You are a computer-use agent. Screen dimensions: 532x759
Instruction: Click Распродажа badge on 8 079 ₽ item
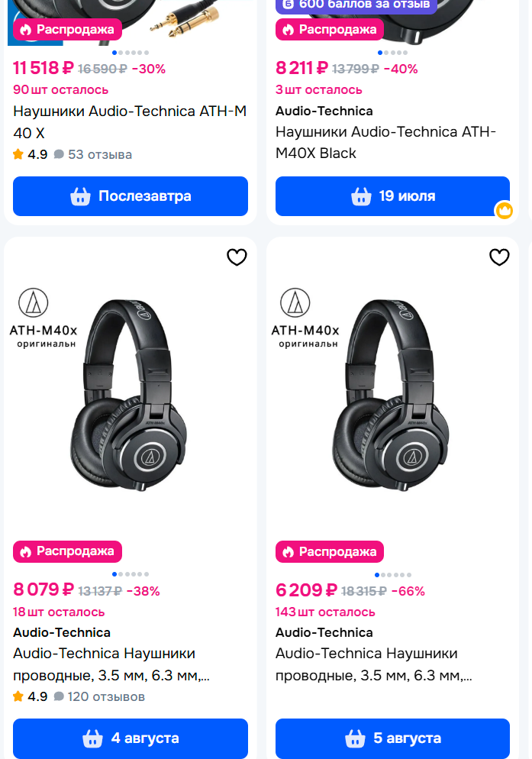67,551
